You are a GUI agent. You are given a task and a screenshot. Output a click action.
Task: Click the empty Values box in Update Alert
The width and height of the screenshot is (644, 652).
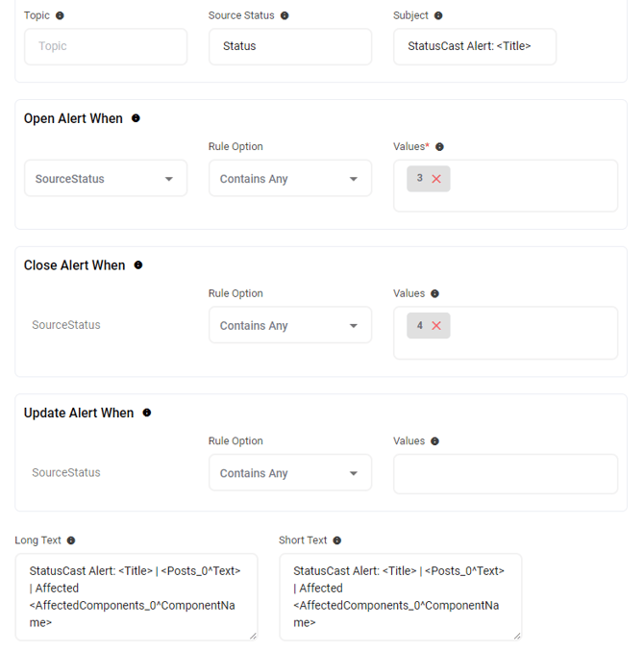coord(505,474)
